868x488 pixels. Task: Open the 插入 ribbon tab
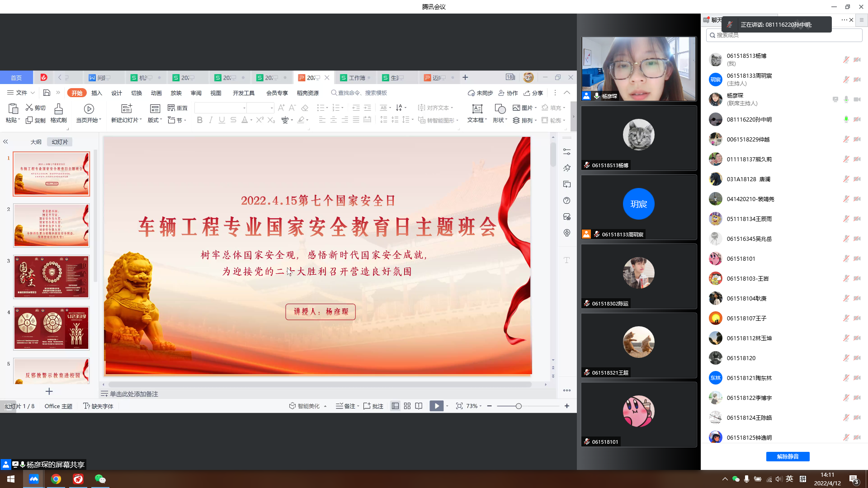click(97, 93)
